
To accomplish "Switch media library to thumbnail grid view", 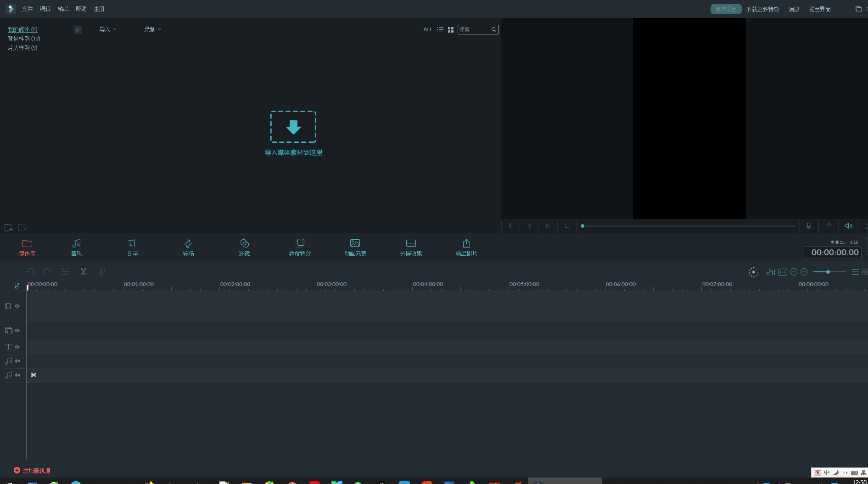I will pos(451,29).
